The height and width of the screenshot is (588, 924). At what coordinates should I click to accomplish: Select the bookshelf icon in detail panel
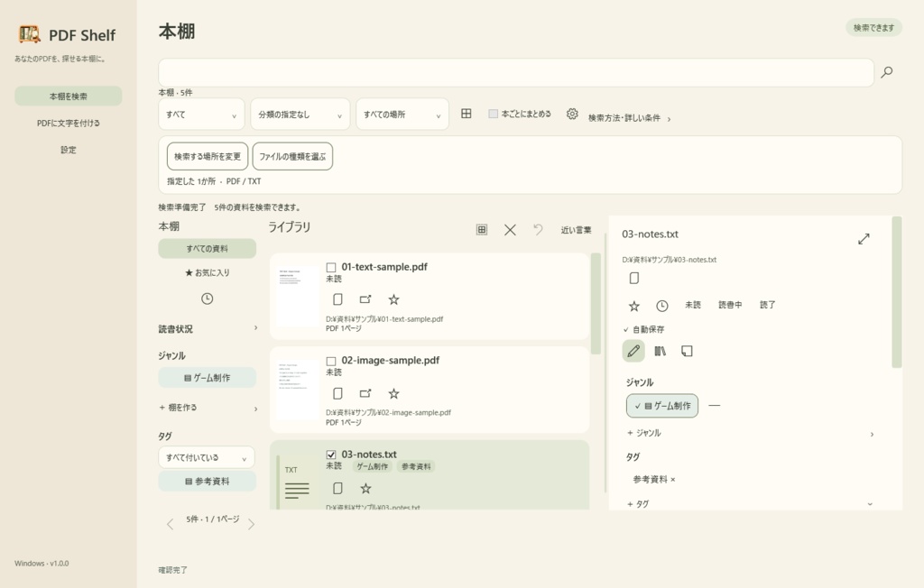point(660,351)
